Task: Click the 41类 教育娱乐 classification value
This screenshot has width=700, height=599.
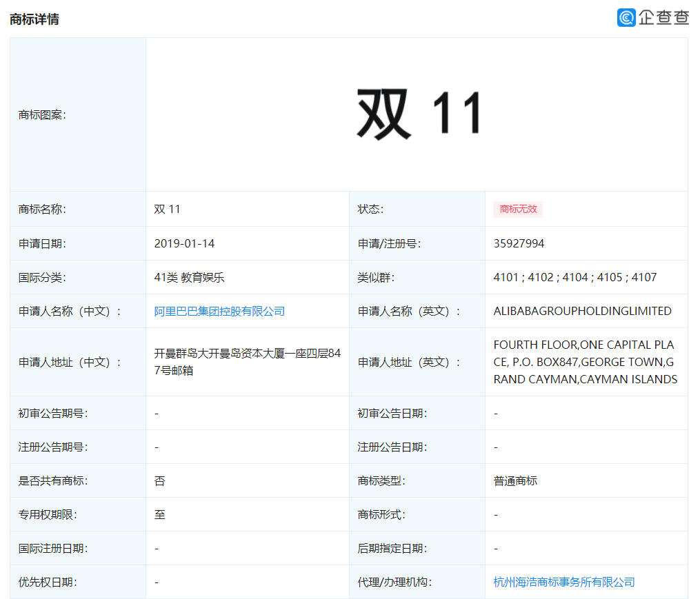Action: pos(189,278)
